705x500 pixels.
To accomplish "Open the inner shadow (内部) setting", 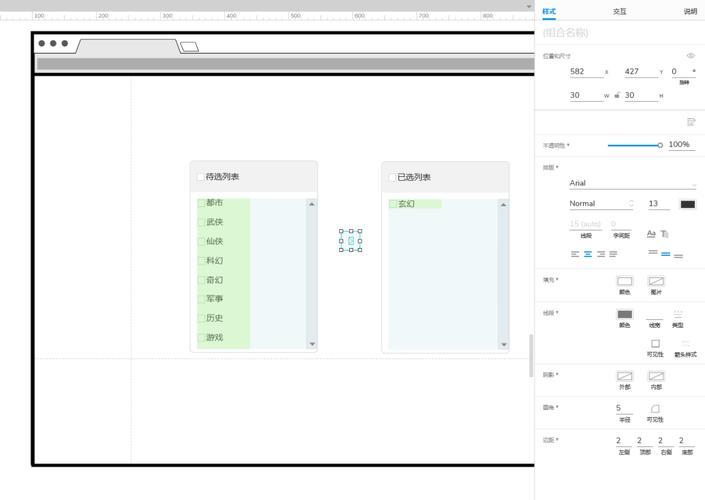I will [x=656, y=376].
